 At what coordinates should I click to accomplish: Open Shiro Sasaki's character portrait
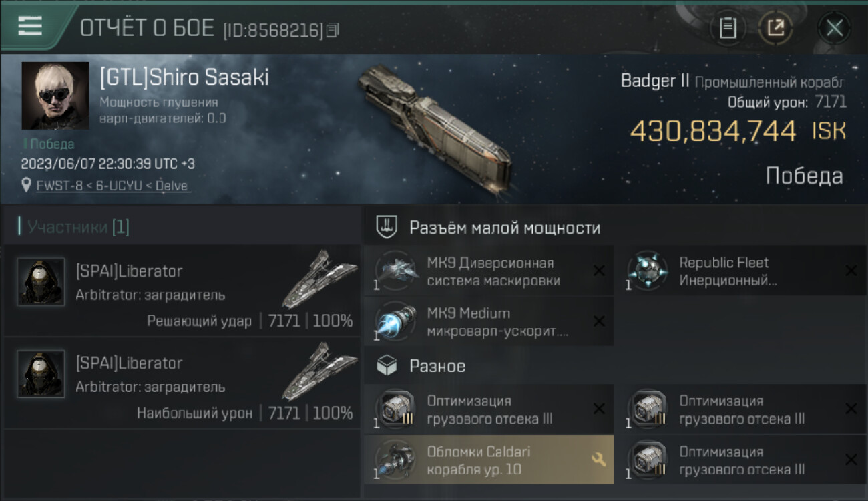click(x=55, y=96)
